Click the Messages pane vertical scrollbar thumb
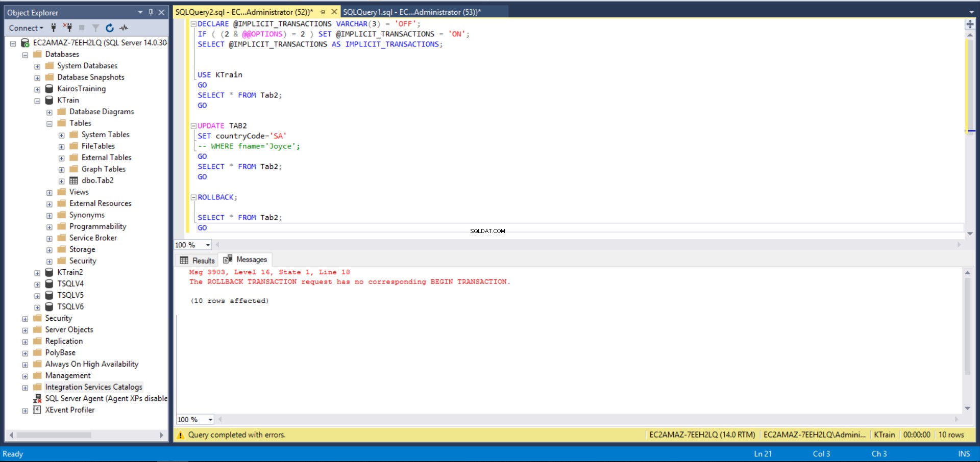 967,326
